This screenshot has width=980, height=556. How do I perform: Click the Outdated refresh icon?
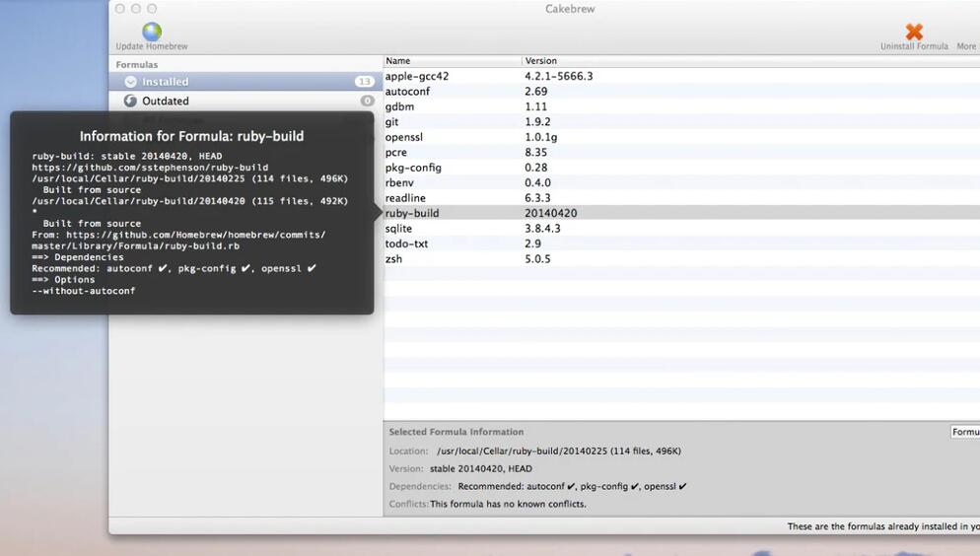[130, 101]
